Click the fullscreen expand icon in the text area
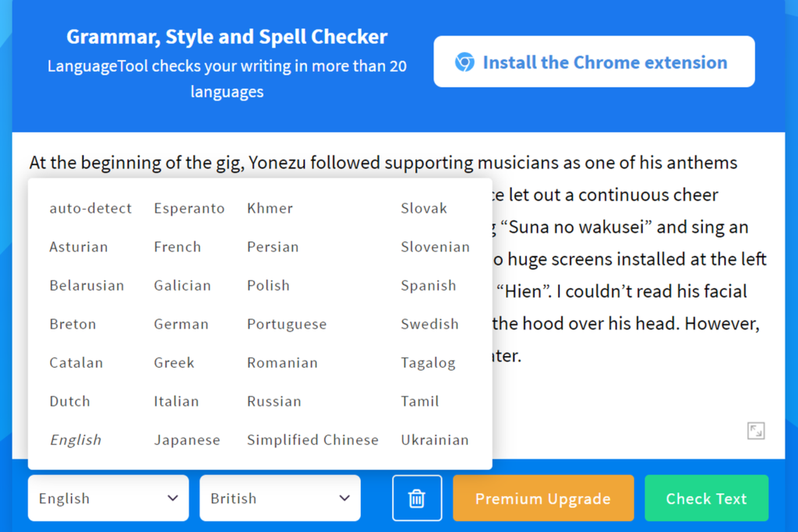Image resolution: width=798 pixels, height=532 pixels. 756,431
